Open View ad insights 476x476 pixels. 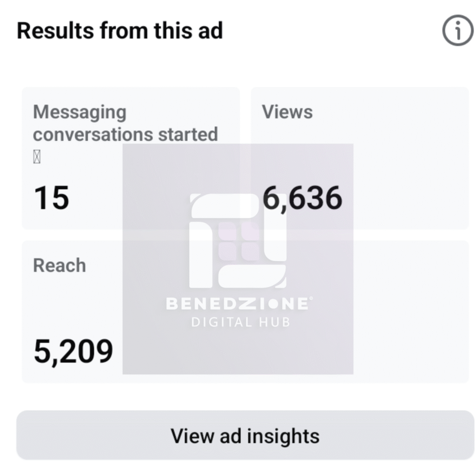[x=245, y=436]
